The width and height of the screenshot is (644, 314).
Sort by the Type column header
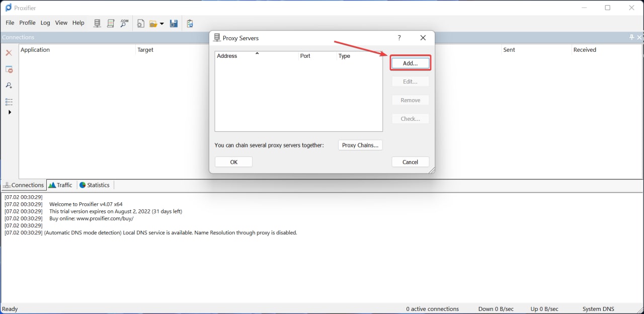359,56
